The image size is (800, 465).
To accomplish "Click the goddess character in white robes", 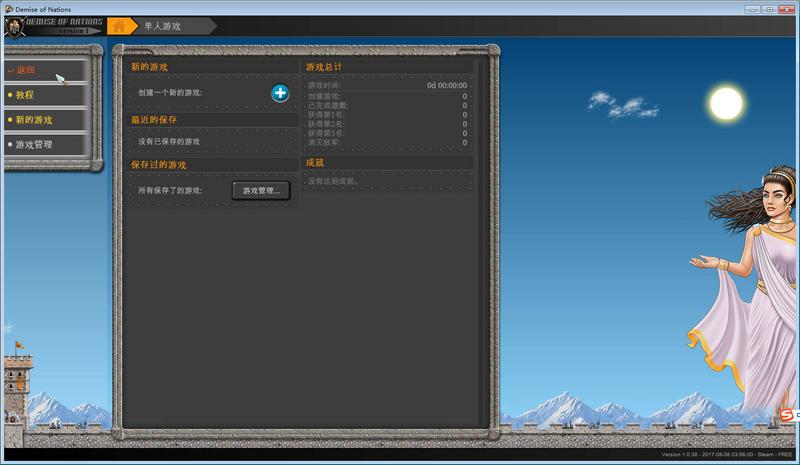I will pyautogui.click(x=750, y=290).
